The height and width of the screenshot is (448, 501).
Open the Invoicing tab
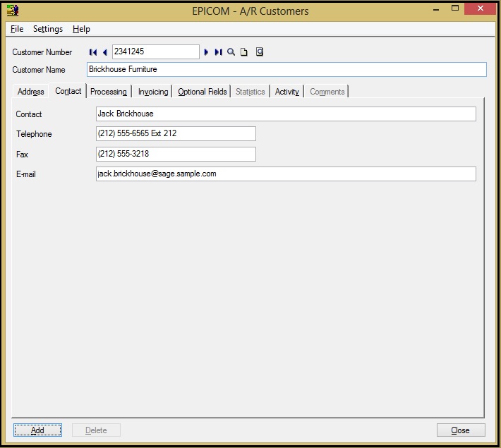(153, 92)
